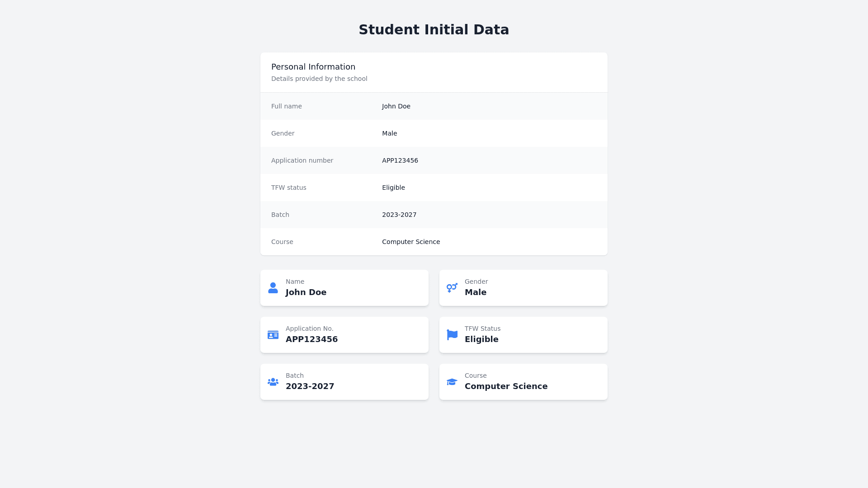
Task: Click the flag icon for TFW Status
Action: click(452, 335)
